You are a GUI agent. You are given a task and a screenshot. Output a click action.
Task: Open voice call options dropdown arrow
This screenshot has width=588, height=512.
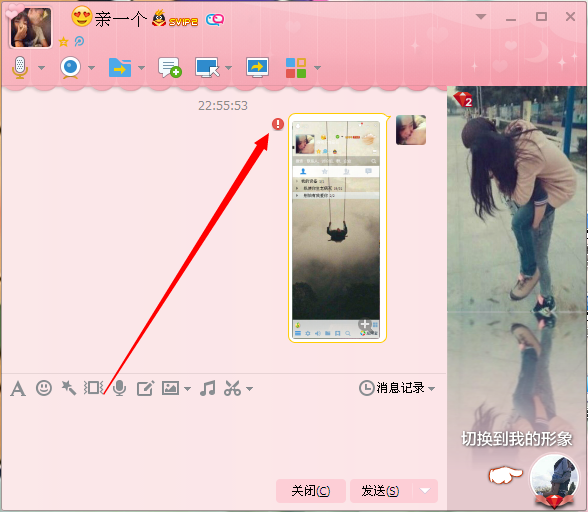coord(42,68)
